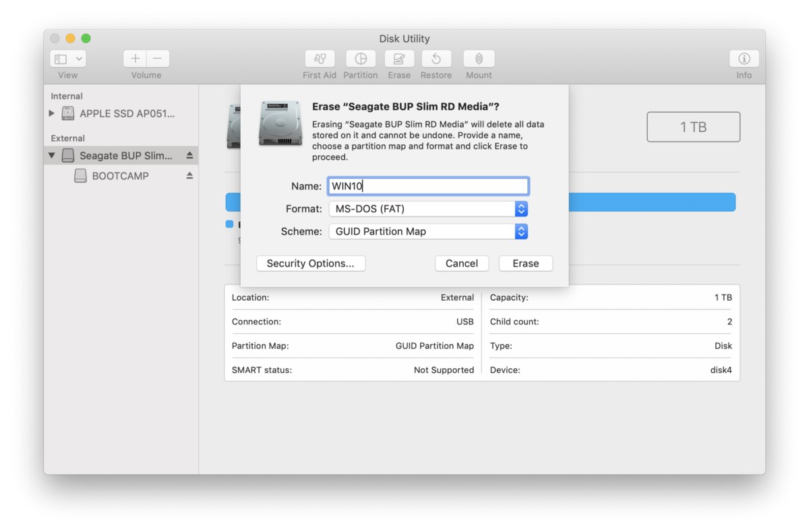Click the 'External' sidebar heading

coord(68,138)
